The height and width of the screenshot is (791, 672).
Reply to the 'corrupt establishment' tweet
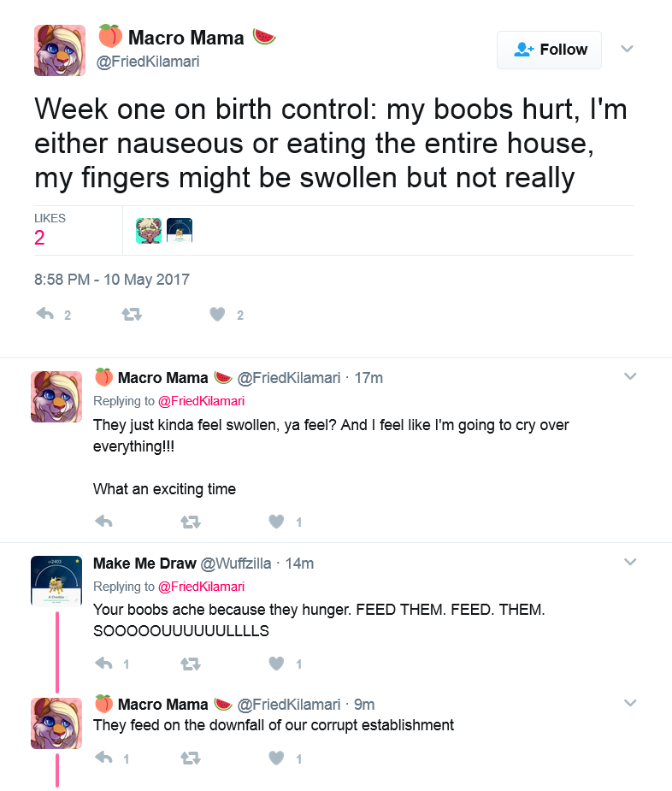point(104,758)
